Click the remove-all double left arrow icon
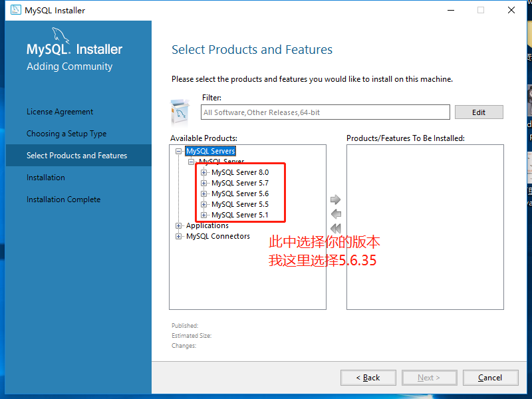 pyautogui.click(x=336, y=228)
